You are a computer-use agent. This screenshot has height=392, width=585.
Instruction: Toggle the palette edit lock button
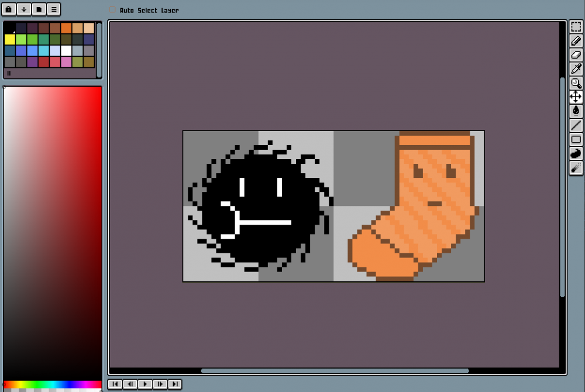point(10,9)
